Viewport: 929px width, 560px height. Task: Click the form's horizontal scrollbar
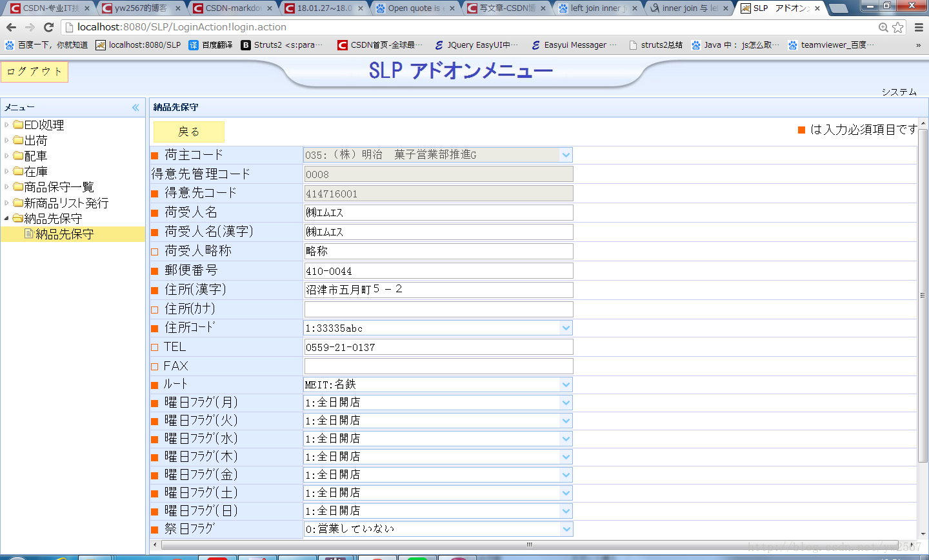pos(529,545)
